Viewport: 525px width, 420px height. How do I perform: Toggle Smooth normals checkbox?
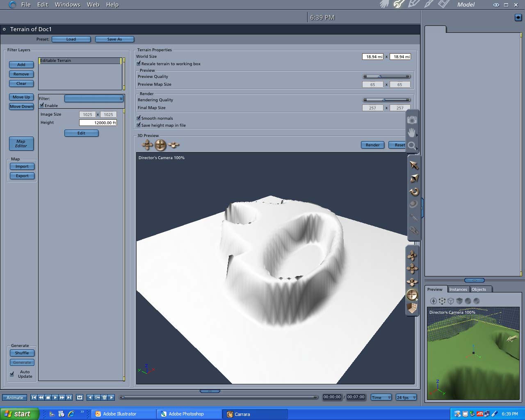tap(139, 118)
